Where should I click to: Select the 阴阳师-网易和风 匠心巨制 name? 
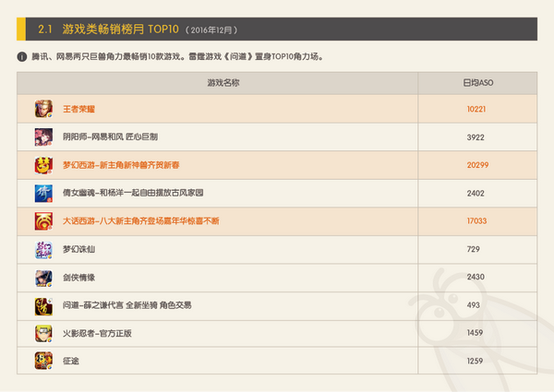(x=110, y=137)
